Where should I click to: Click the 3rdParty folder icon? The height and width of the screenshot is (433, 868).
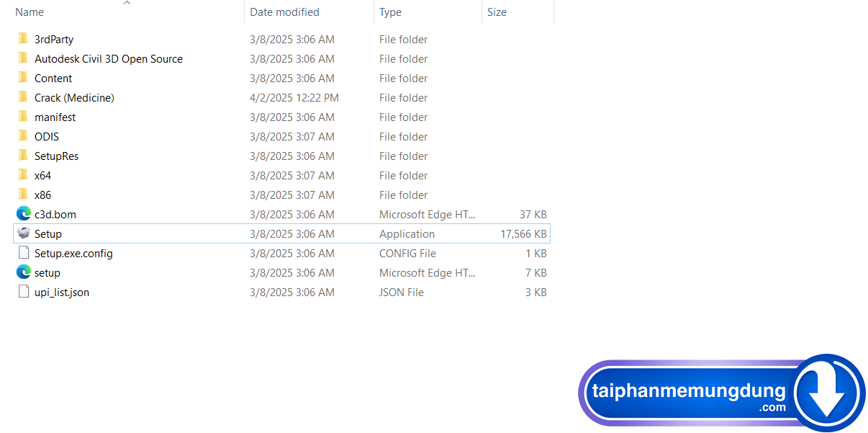(x=23, y=39)
